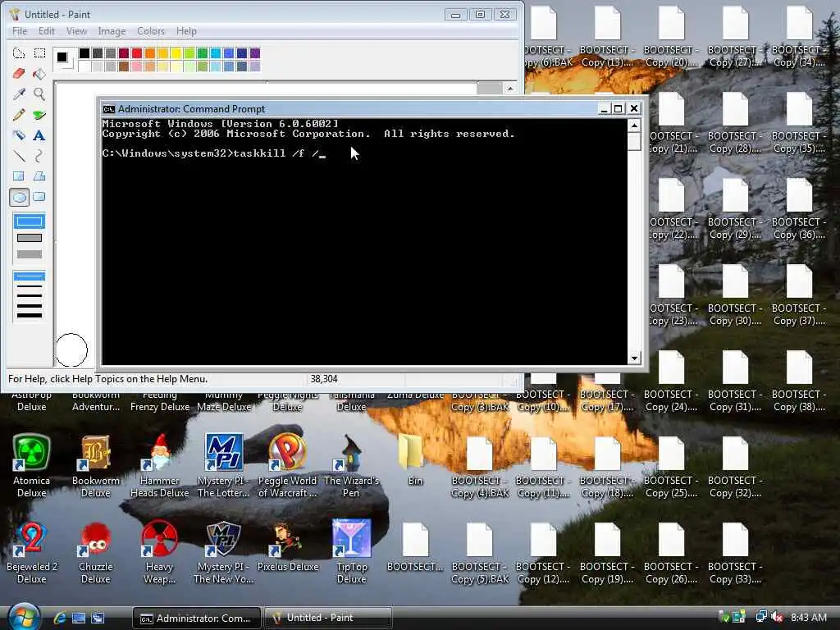The width and height of the screenshot is (840, 630).
Task: Switch to Administrator Command Prompt taskbar button
Action: (x=196, y=619)
